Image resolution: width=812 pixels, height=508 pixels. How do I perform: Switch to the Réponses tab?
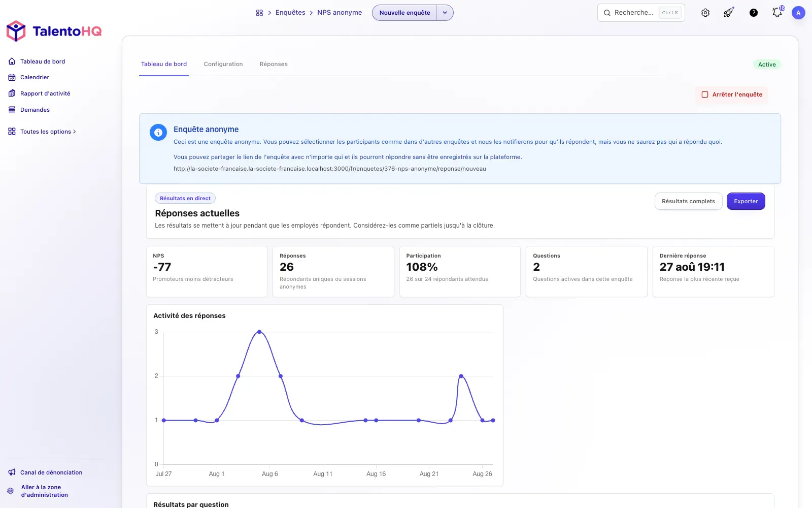pos(274,65)
